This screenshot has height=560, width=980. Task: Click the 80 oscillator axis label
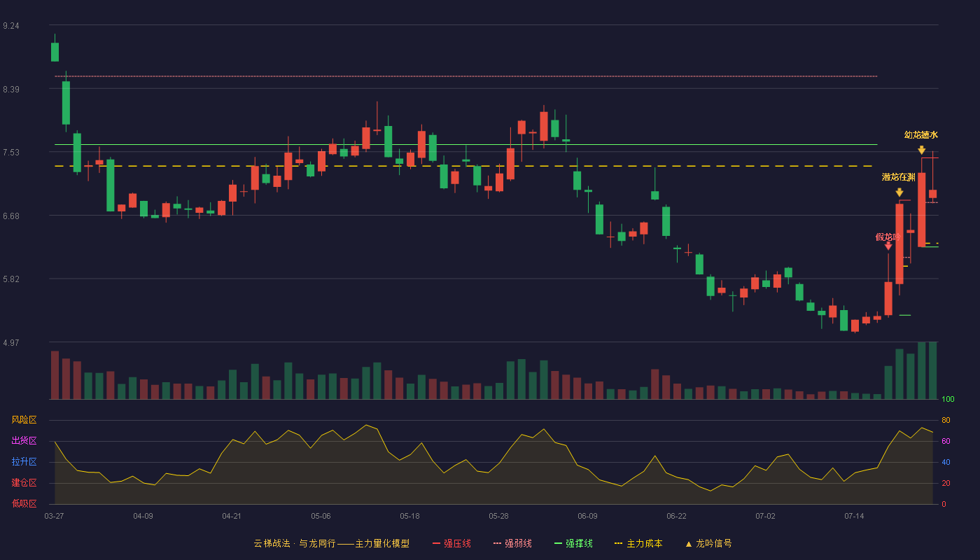(x=946, y=420)
